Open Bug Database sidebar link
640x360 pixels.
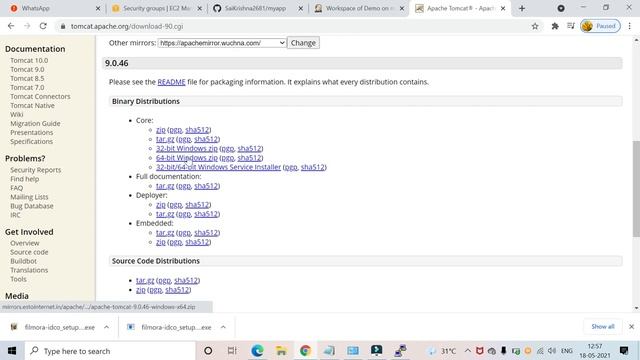coord(32,206)
